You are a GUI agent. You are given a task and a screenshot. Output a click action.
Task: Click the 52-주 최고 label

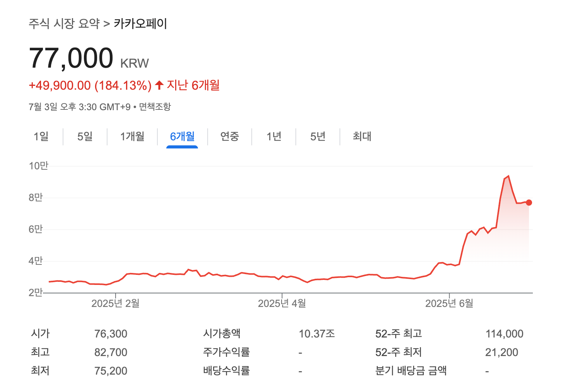tap(399, 334)
